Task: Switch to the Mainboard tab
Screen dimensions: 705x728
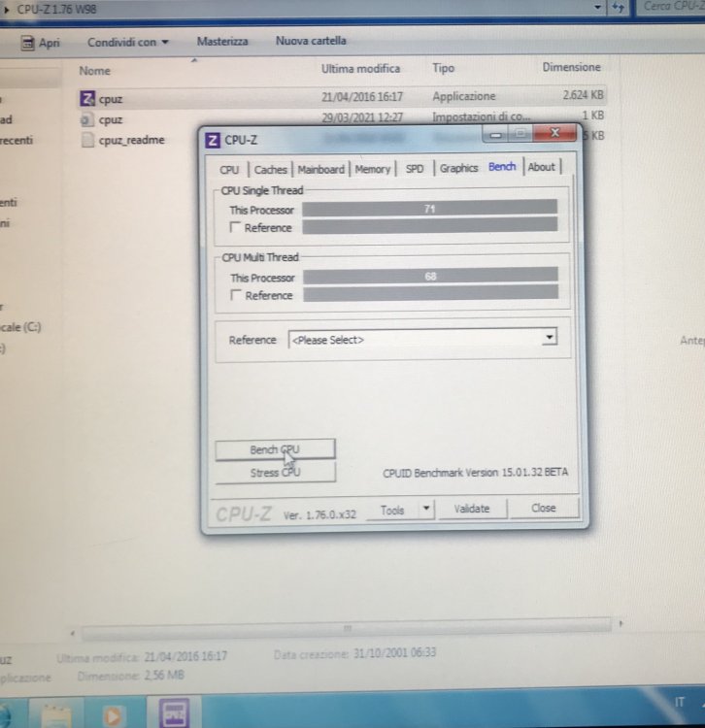Action: click(x=320, y=169)
